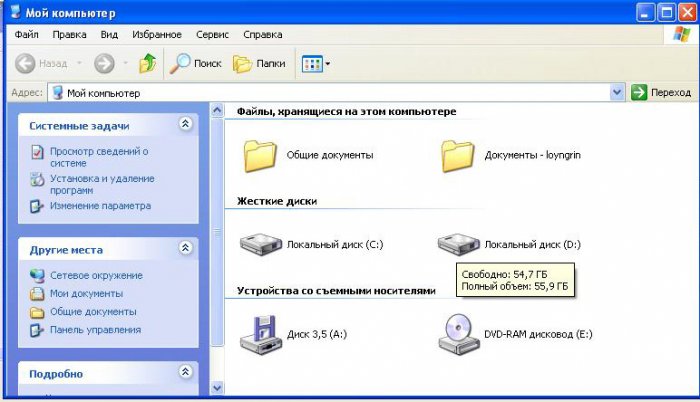Open Общие документы sidebar link
This screenshot has width=700, height=402.
tap(93, 312)
